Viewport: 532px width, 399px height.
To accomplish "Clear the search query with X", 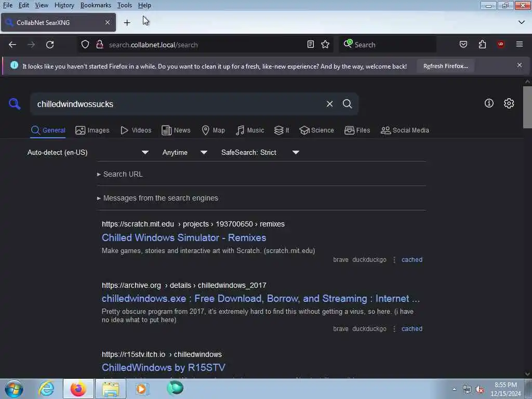I will tap(329, 104).
